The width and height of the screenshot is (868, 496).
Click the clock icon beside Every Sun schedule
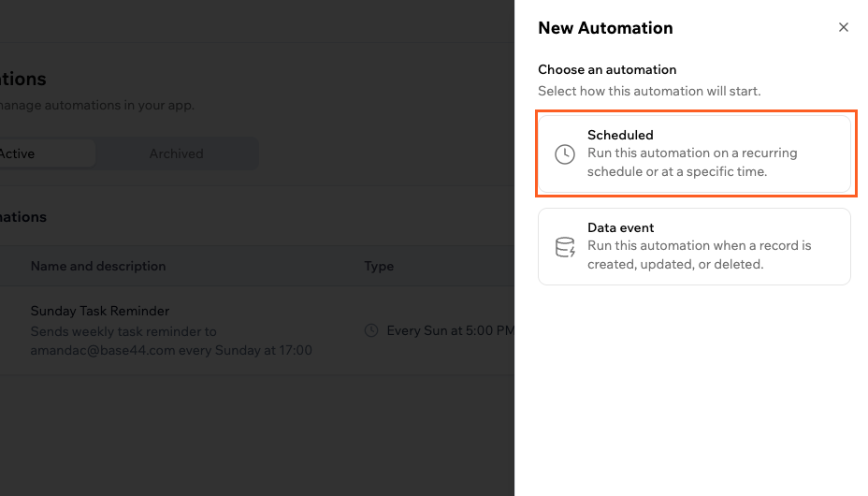click(371, 330)
